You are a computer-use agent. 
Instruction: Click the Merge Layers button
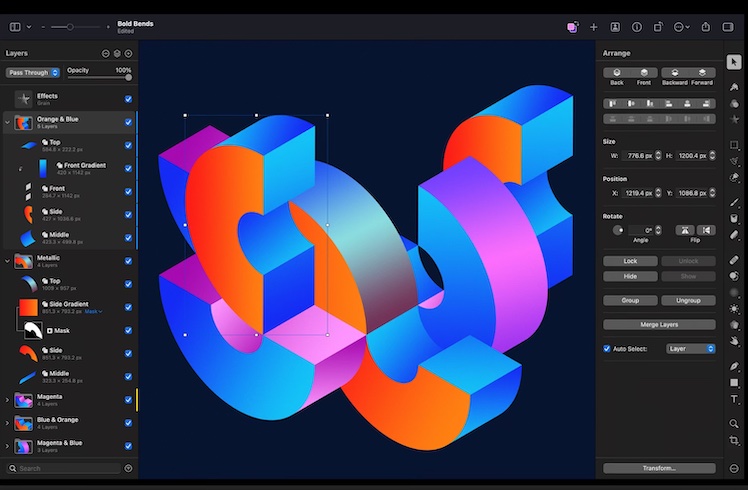659,325
